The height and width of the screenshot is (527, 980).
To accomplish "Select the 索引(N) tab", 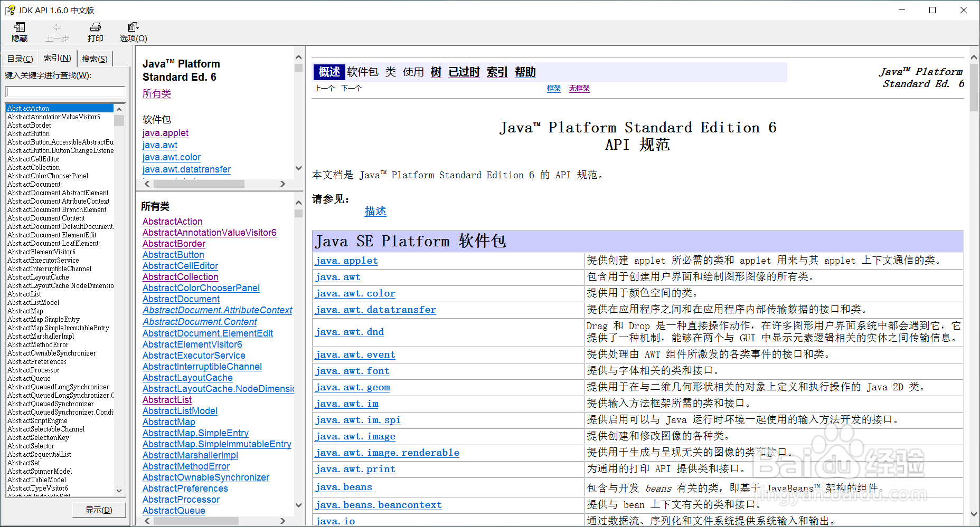I will [57, 58].
